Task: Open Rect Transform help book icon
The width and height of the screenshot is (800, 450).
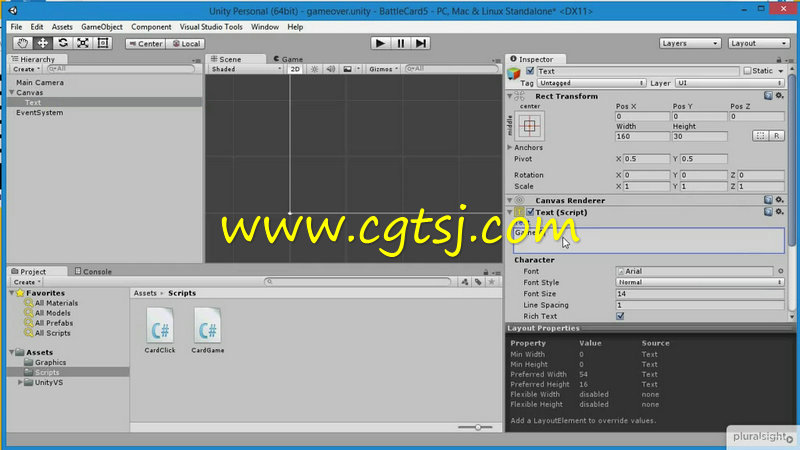Action: (768, 95)
